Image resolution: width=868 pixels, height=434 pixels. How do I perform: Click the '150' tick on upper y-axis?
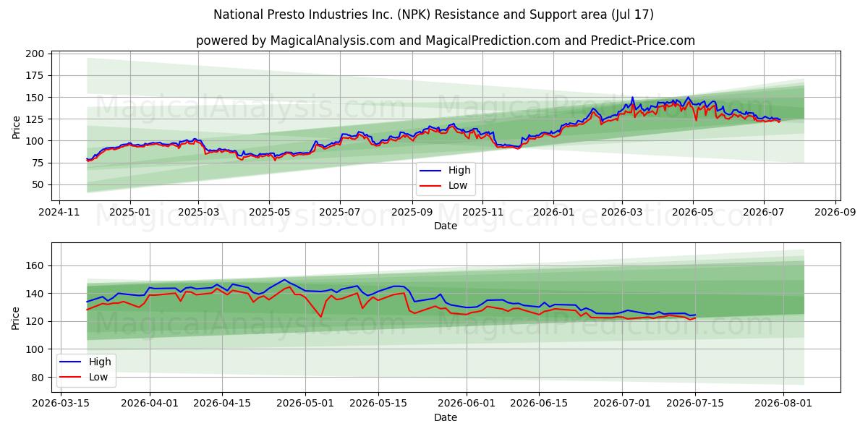[x=35, y=97]
